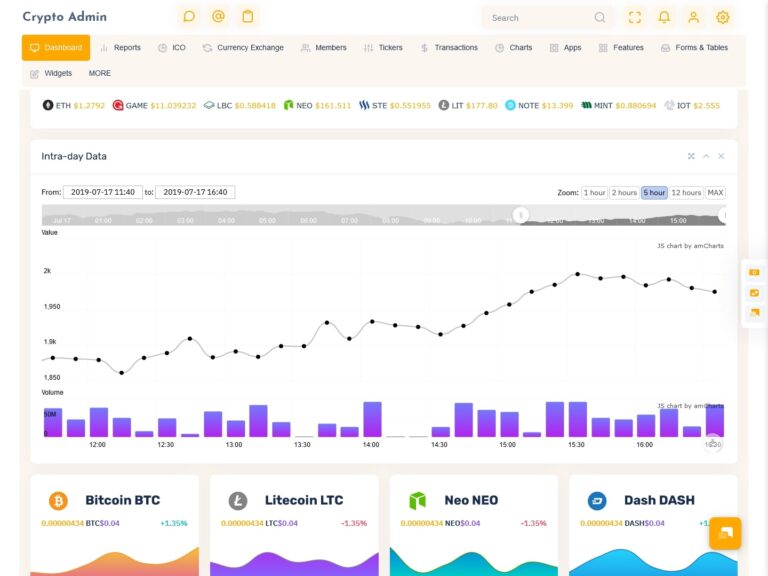This screenshot has width=768, height=576.
Task: Toggle fullscreen mode icon
Action: pyautogui.click(x=635, y=18)
